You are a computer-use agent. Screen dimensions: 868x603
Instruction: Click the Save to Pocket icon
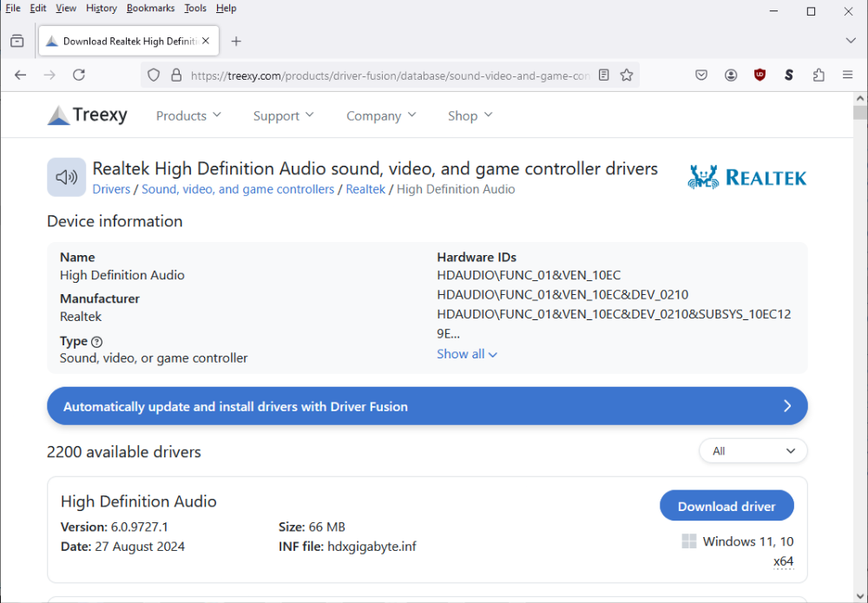[701, 75]
